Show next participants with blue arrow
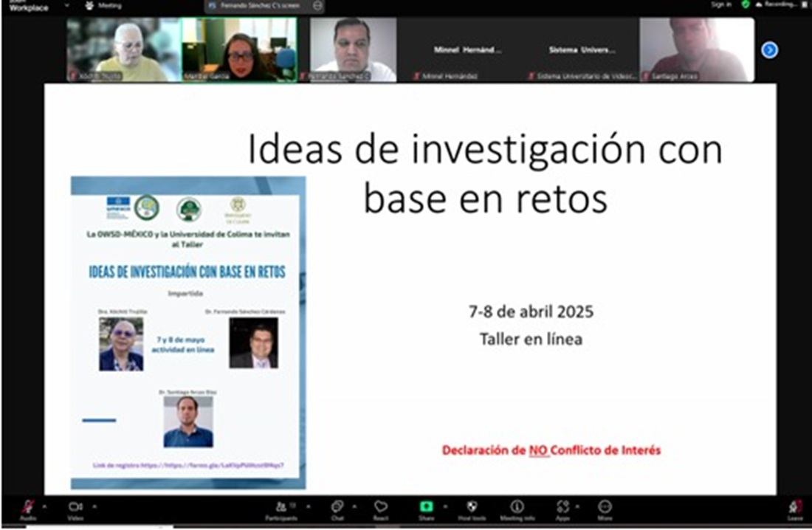This screenshot has height=530, width=812. [x=769, y=50]
